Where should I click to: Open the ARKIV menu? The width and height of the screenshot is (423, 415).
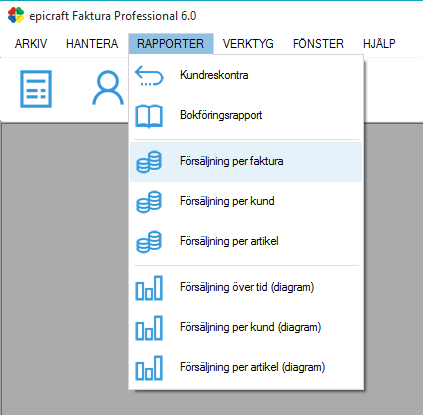click(31, 44)
